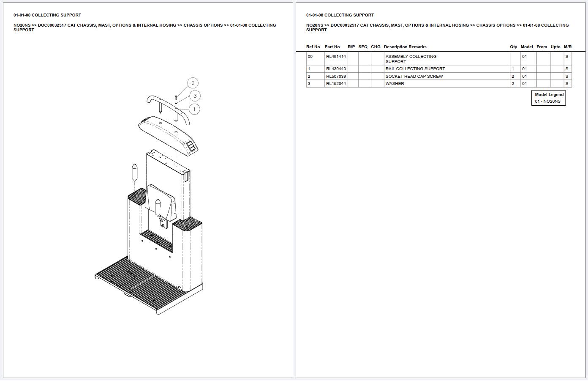Image resolution: width=588 pixels, height=381 pixels.
Task: Click Ref No. 00 cell
Action: (315, 58)
